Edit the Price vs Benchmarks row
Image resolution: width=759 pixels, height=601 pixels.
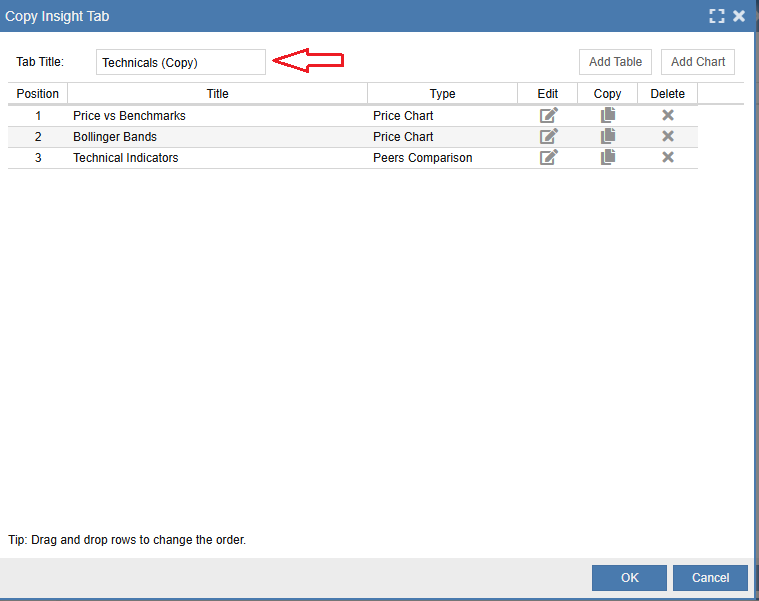(548, 116)
